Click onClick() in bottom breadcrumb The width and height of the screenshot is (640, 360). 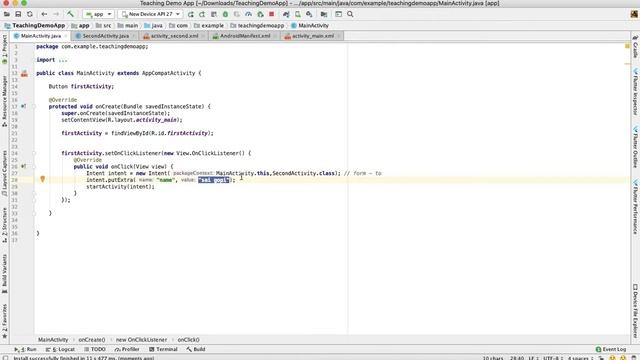(188, 340)
